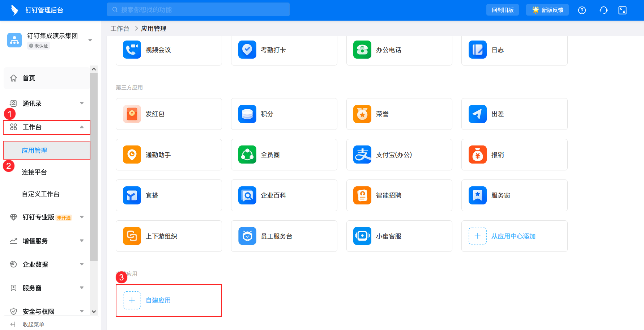The height and width of the screenshot is (330, 644).
Task: Click the 回到旧版 button
Action: 503,10
